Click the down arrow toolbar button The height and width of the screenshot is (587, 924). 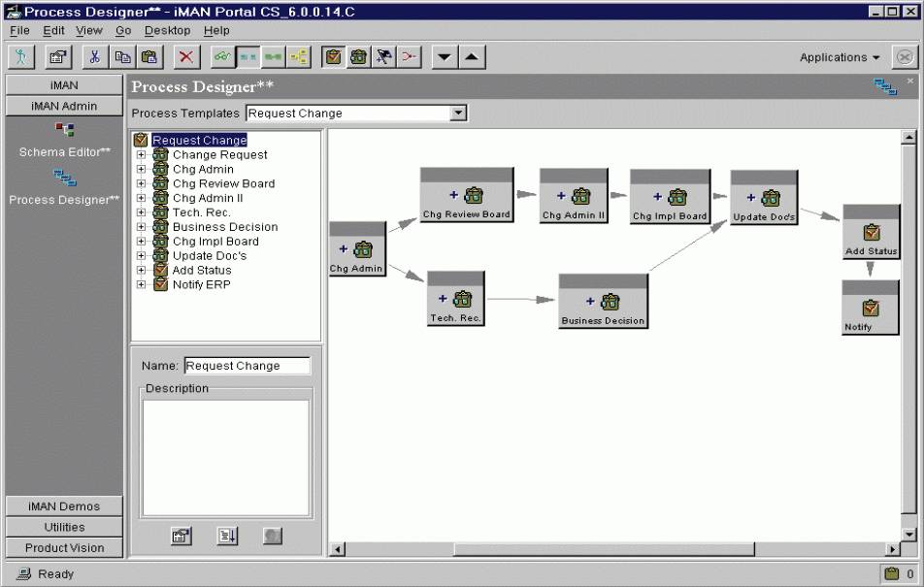(x=445, y=57)
